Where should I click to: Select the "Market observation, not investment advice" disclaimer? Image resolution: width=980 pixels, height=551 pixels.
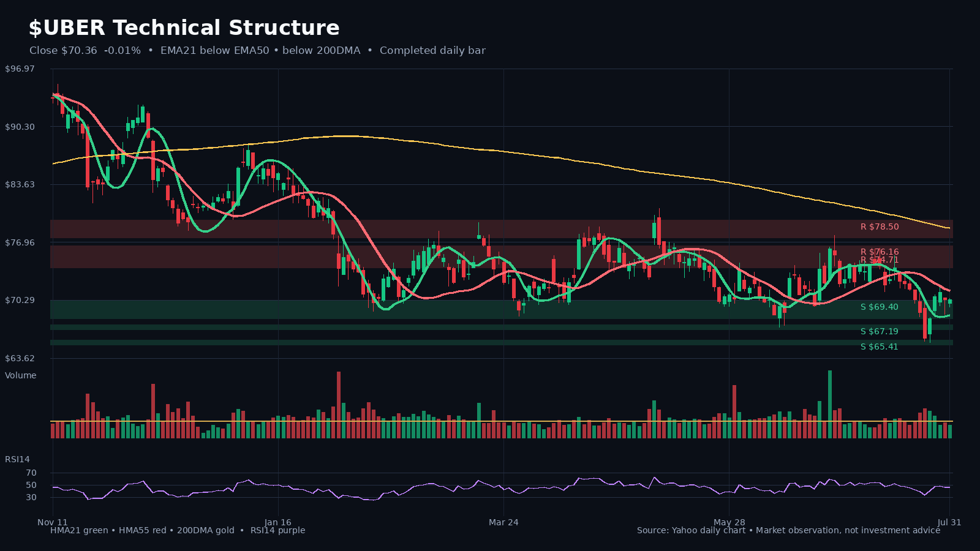[848, 530]
